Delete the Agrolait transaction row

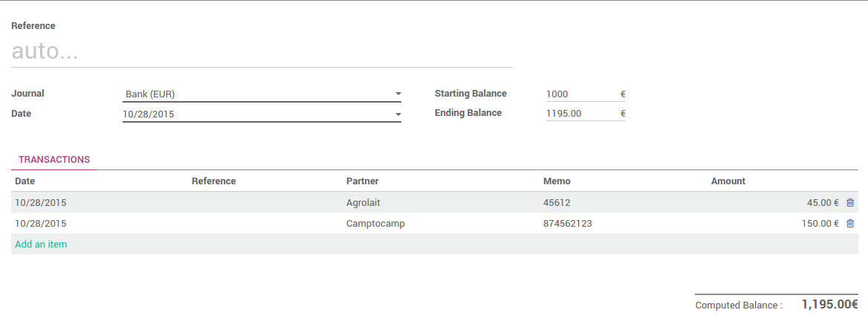tap(850, 202)
